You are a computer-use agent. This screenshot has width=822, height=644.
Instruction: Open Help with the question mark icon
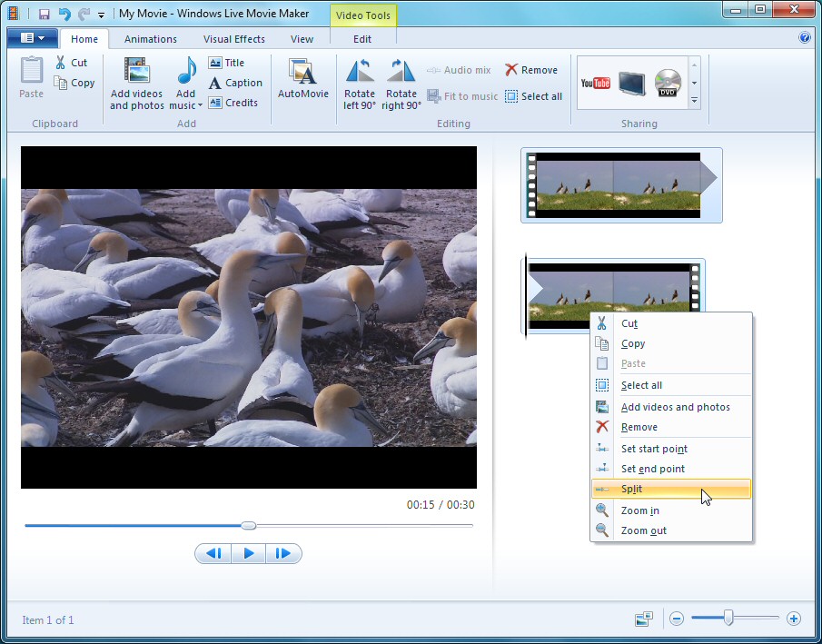tap(804, 38)
